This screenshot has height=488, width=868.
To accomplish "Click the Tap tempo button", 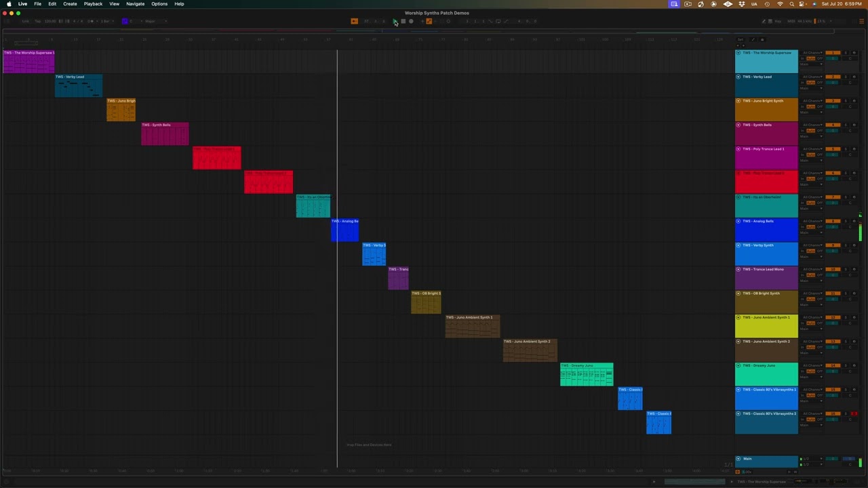I will point(38,21).
